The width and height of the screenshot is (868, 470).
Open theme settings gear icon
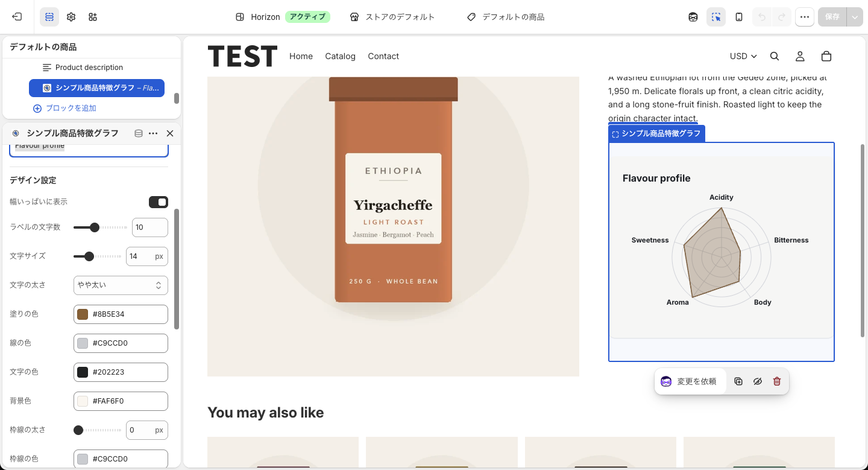click(71, 17)
